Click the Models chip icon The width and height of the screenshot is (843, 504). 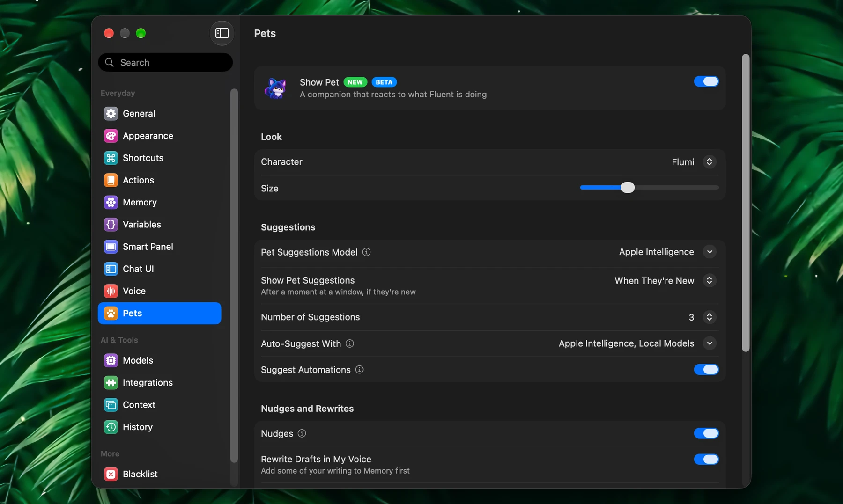click(111, 360)
